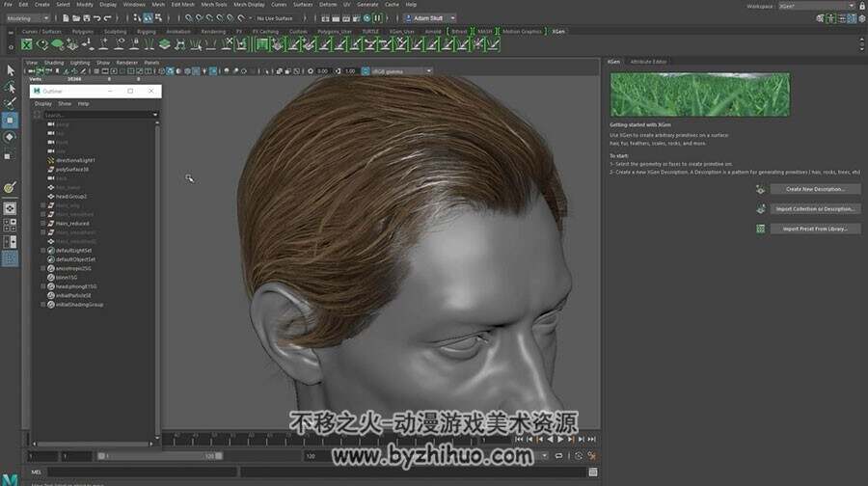Click the Outliner search field

point(97,115)
